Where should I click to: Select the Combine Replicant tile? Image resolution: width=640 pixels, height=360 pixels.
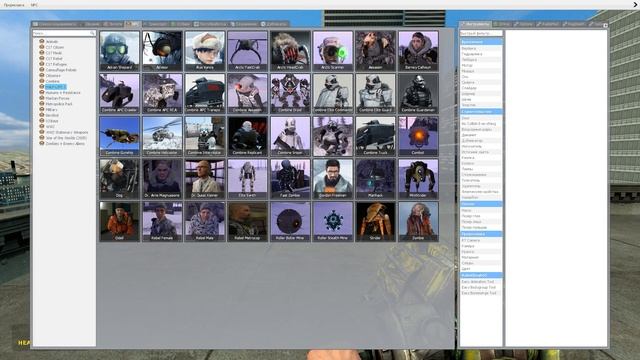(248, 136)
